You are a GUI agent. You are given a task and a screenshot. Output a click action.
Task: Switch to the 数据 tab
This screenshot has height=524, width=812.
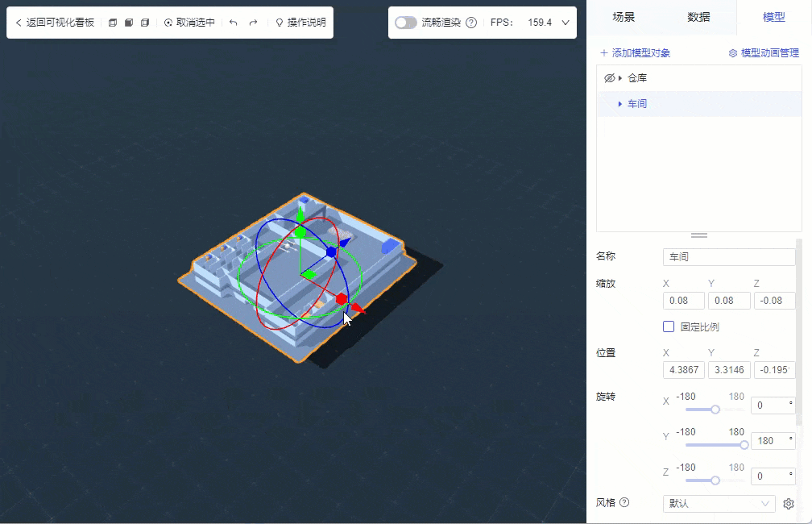pos(698,17)
